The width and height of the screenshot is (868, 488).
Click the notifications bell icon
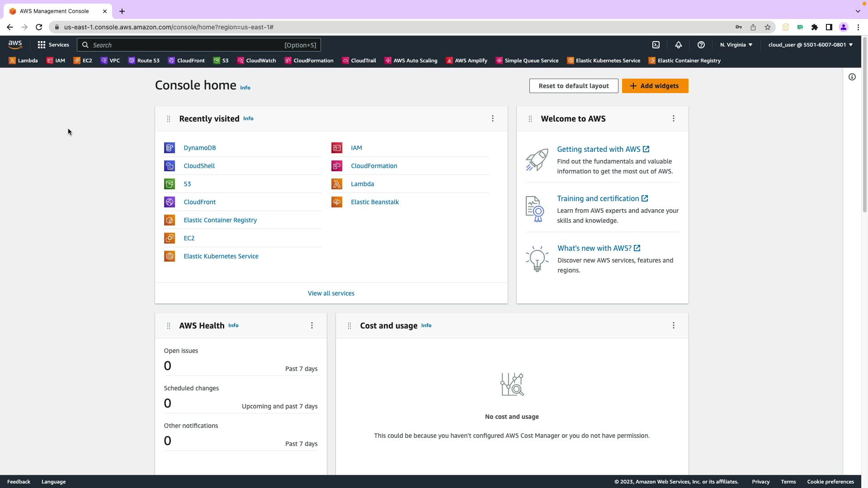coord(679,45)
